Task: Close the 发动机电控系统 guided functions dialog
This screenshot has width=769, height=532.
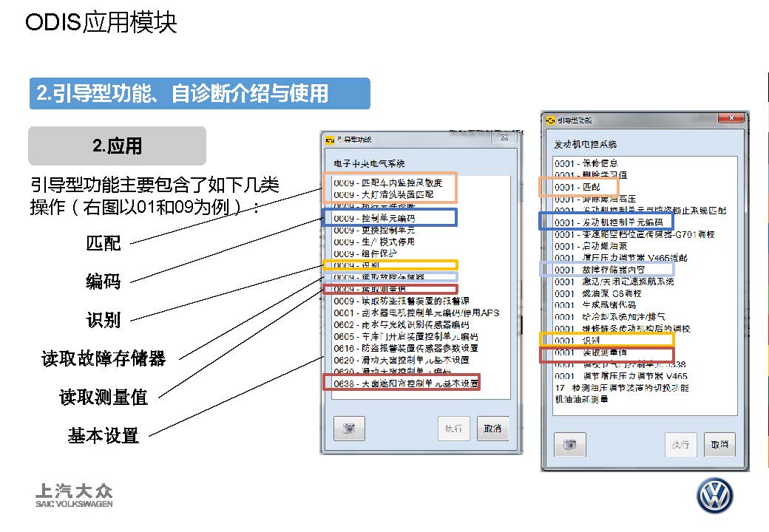Action: 731,118
